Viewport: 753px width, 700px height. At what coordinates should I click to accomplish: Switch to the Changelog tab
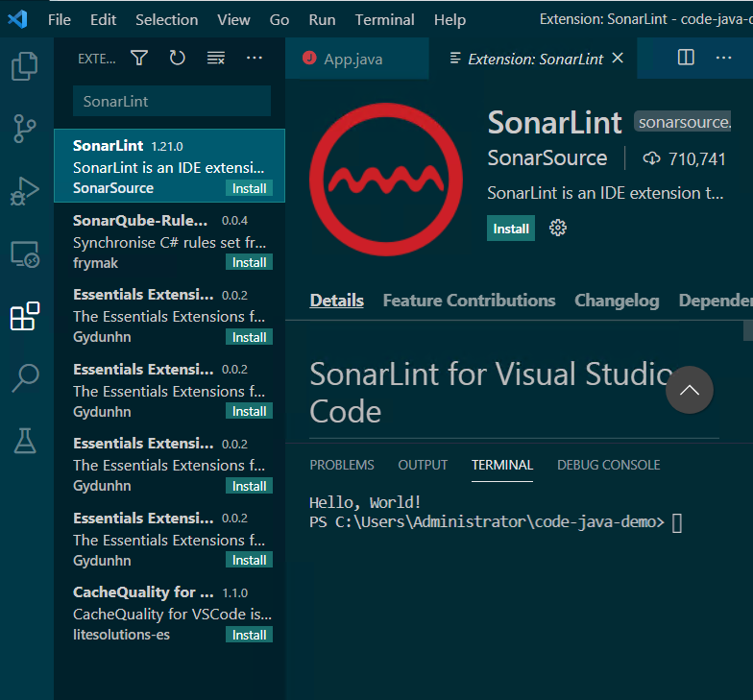pyautogui.click(x=617, y=301)
